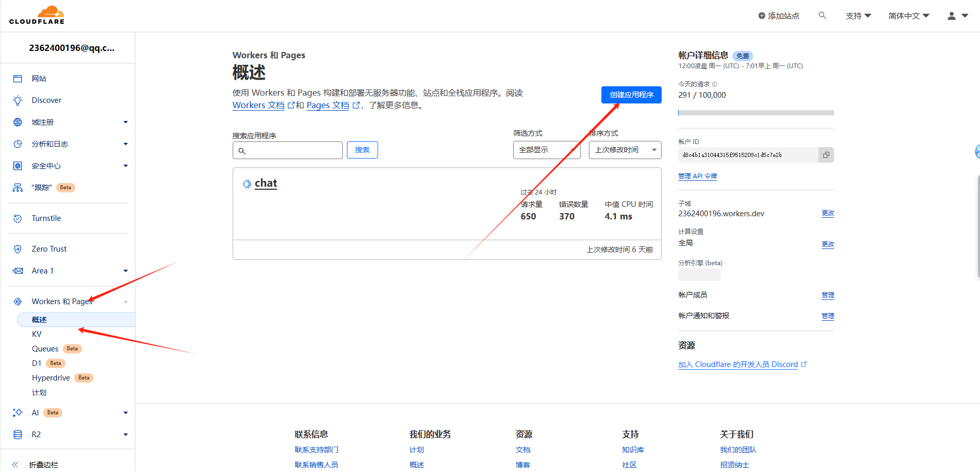Click the Cloudflare logo

pyautogui.click(x=37, y=15)
